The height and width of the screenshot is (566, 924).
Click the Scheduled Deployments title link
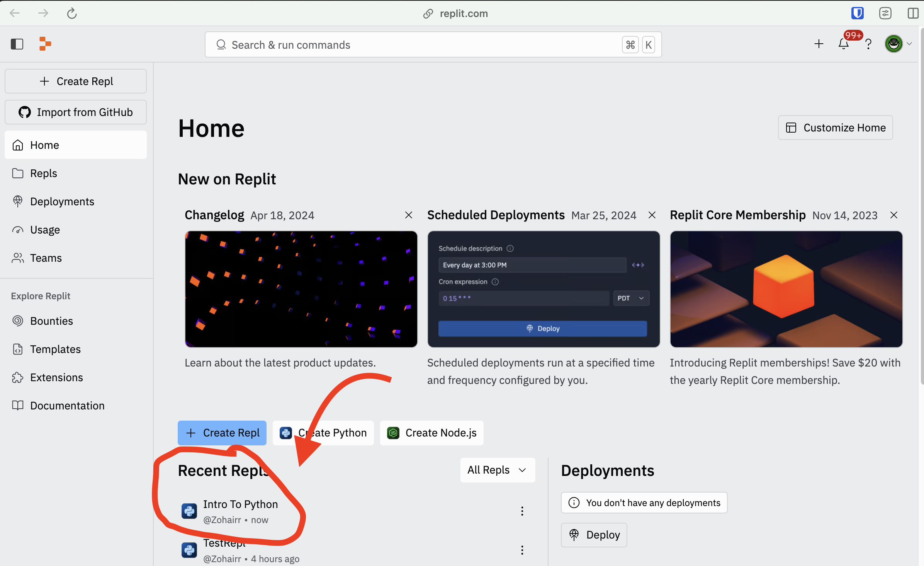(496, 215)
